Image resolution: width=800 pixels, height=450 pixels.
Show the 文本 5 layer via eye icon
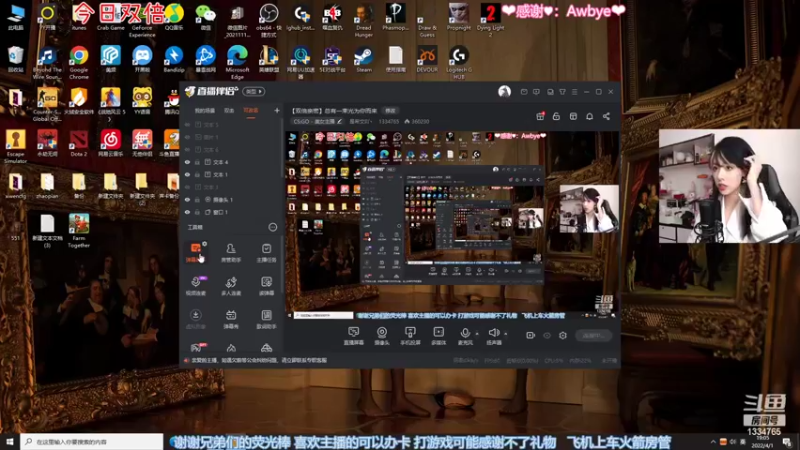click(187, 124)
